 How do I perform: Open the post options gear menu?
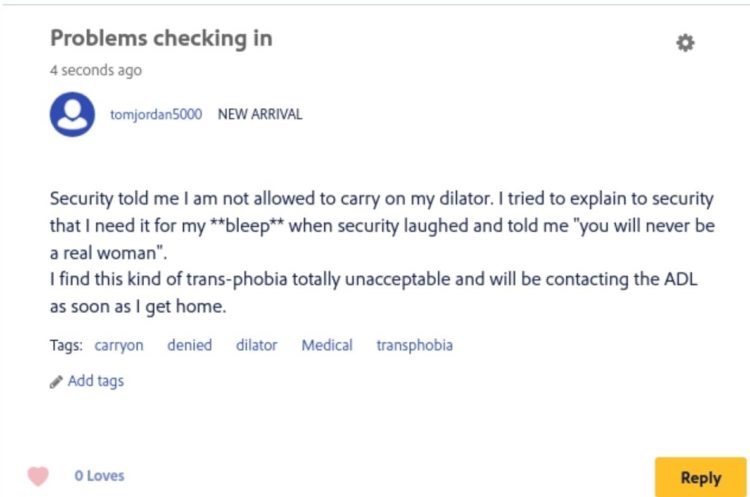[685, 43]
